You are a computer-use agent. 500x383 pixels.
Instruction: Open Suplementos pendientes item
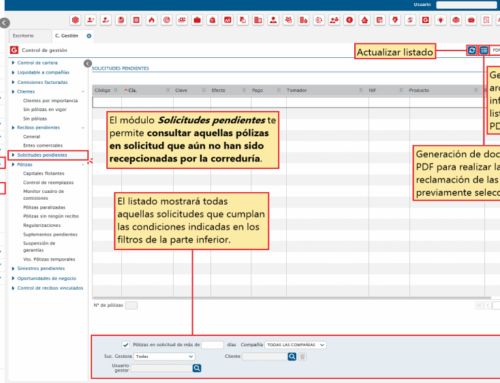(x=50, y=235)
